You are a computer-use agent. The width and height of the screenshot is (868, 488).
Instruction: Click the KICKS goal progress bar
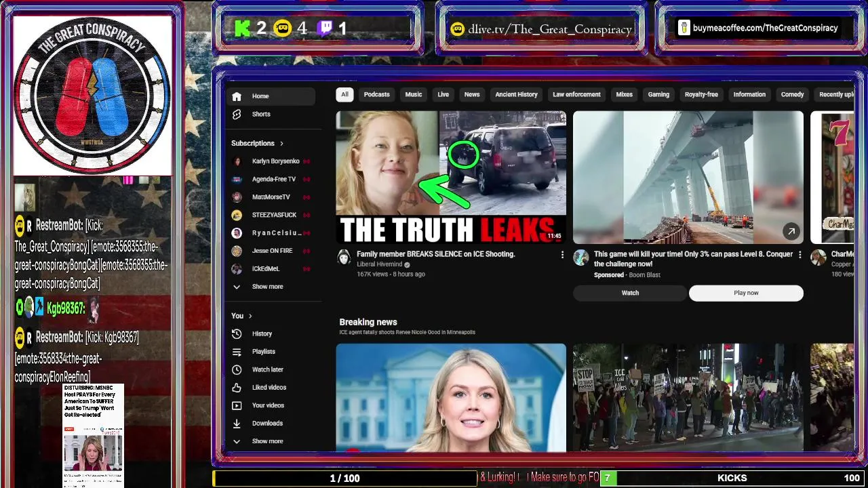(x=732, y=479)
